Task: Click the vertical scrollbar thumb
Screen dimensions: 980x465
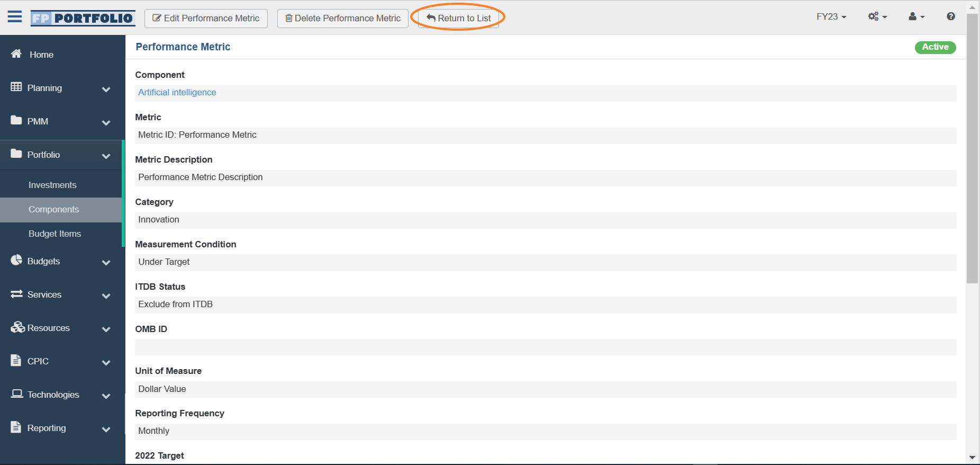Action: click(972, 148)
